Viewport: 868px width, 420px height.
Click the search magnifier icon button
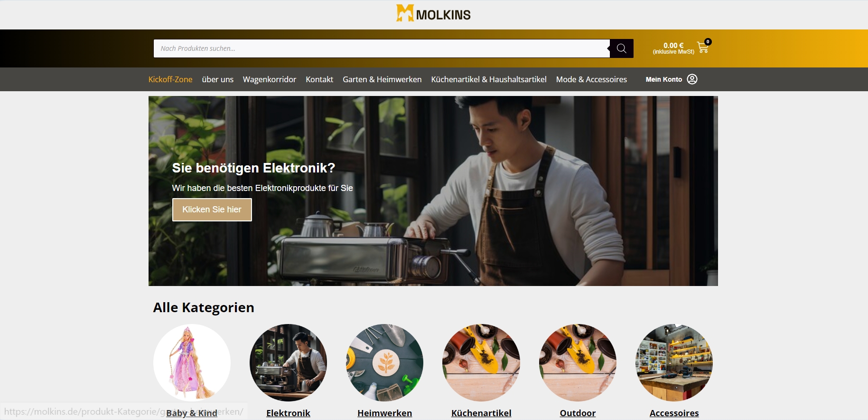pyautogui.click(x=621, y=48)
